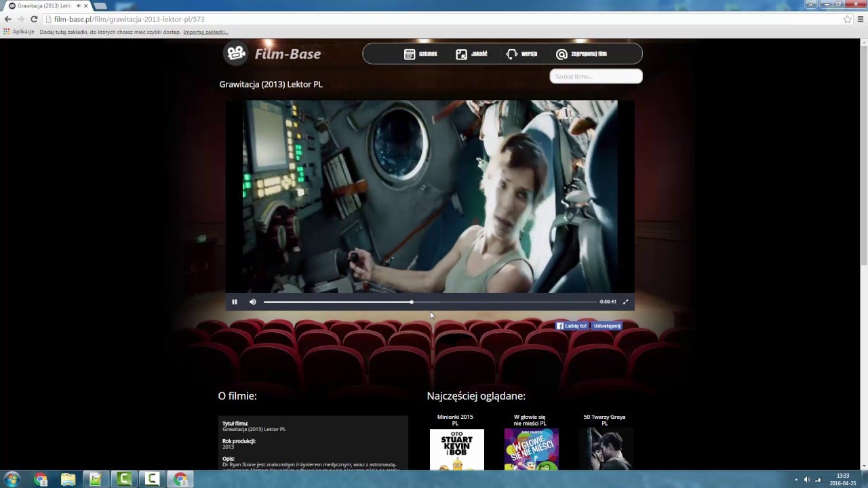The height and width of the screenshot is (488, 868).
Task: Click the Grawitacja (2013) Lektor PL heading
Action: pyautogui.click(x=271, y=85)
